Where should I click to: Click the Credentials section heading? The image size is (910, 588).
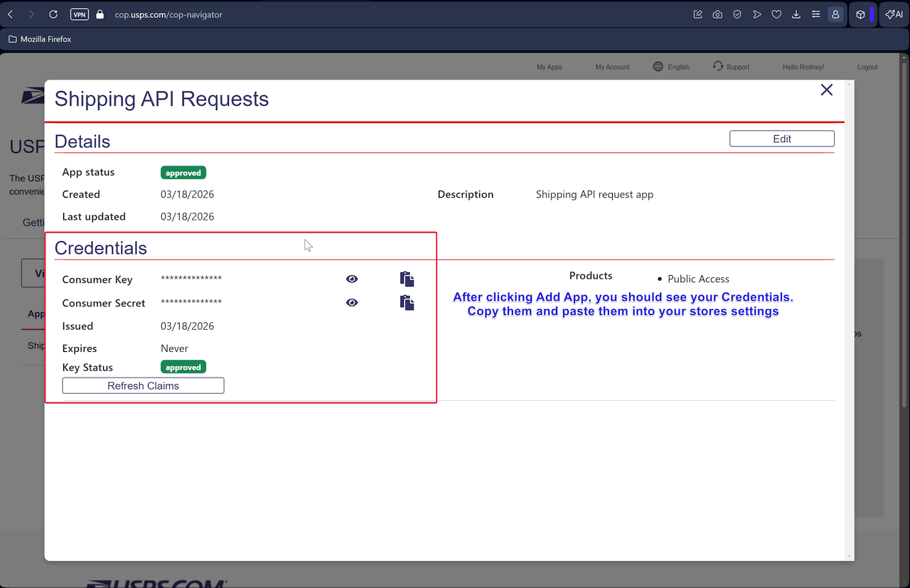pyautogui.click(x=101, y=248)
